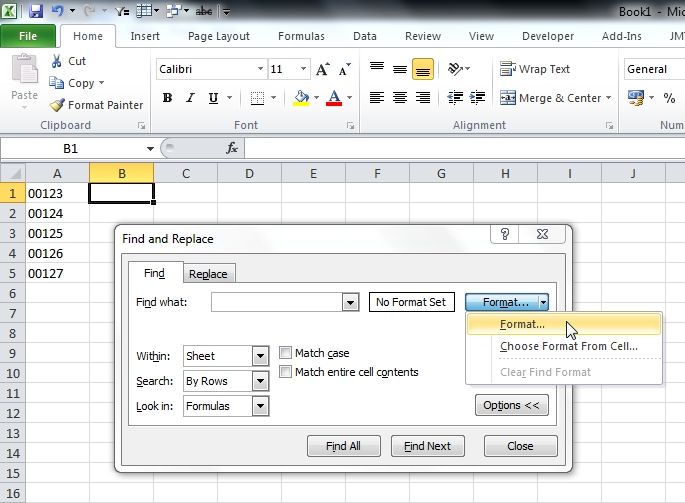This screenshot has width=685, height=503.
Task: Open the font name Calibri dropdown
Action: [260, 69]
